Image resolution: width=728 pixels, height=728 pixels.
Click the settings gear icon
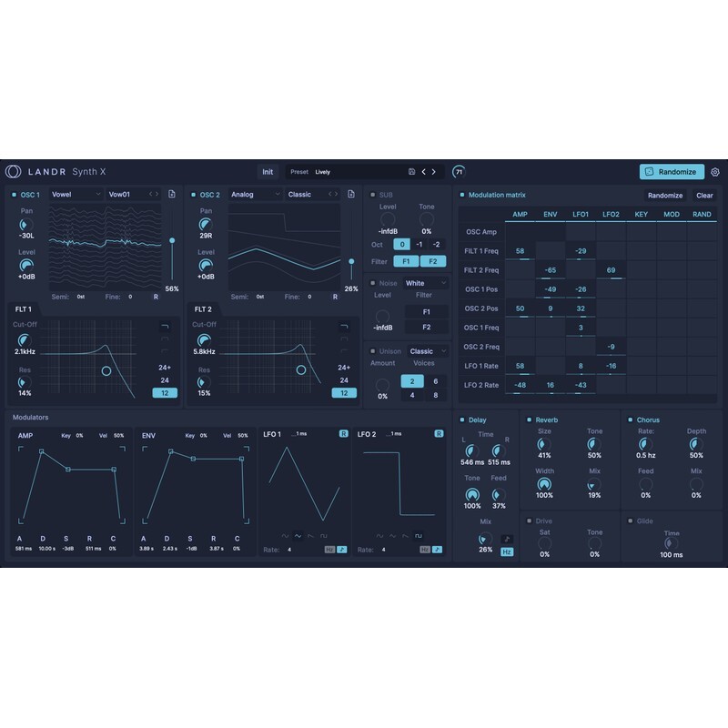(716, 171)
